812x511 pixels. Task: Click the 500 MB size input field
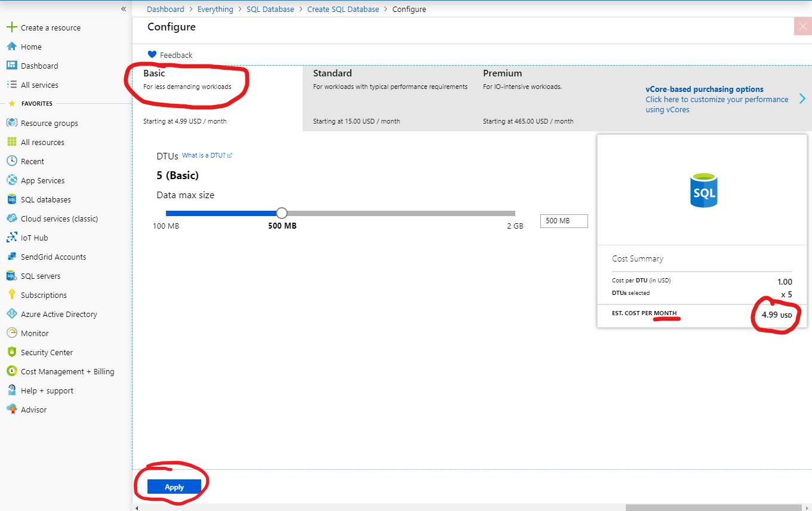[x=564, y=221]
